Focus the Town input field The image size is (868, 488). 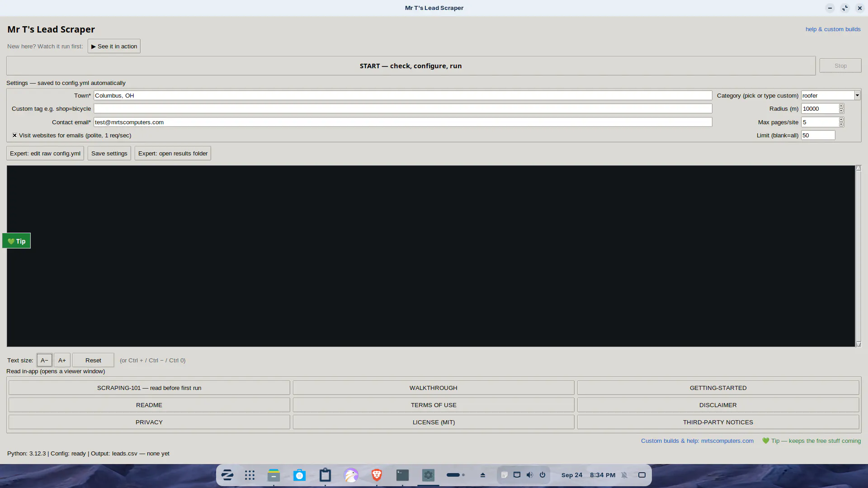(403, 95)
